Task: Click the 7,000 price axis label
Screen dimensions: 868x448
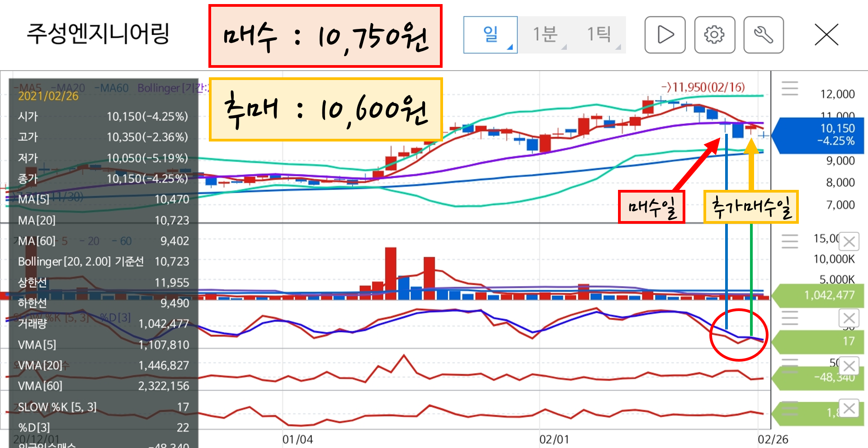Action: pos(840,205)
